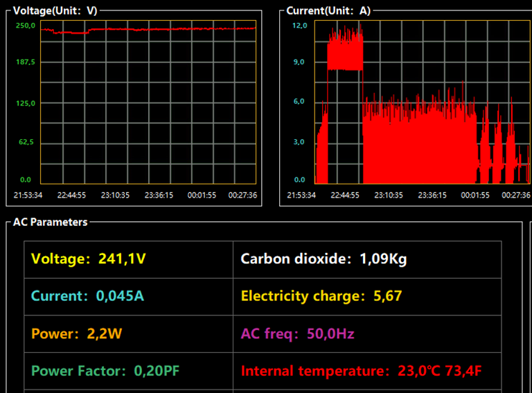Viewport: 532px width, 393px height.
Task: Click the Current(Unit: A) chart title
Action: point(328,10)
